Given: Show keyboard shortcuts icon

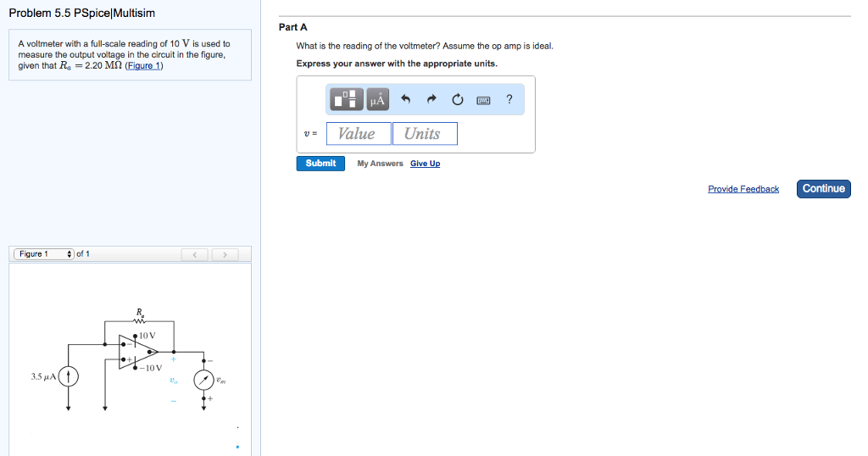Looking at the screenshot, I should (x=483, y=100).
